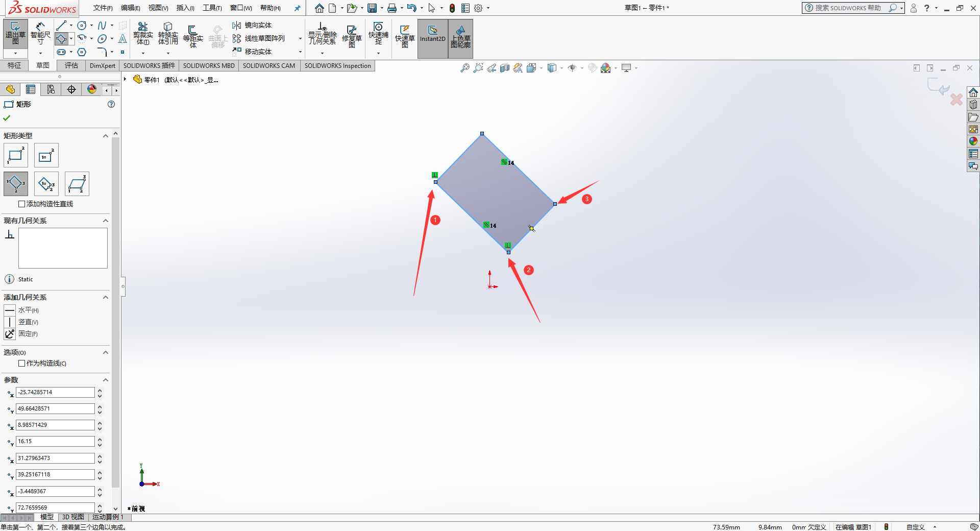Open the Appearances color ball in task pane
The width and height of the screenshot is (980, 531).
point(973,141)
